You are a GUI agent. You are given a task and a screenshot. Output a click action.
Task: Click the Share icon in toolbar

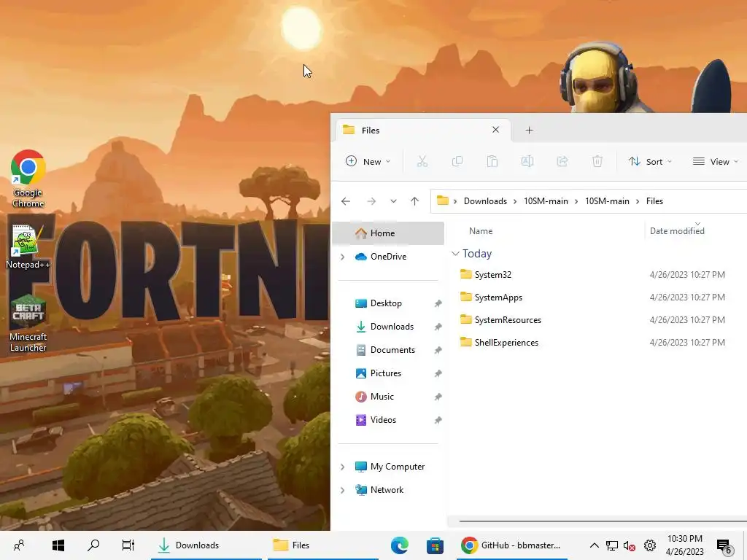562,161
